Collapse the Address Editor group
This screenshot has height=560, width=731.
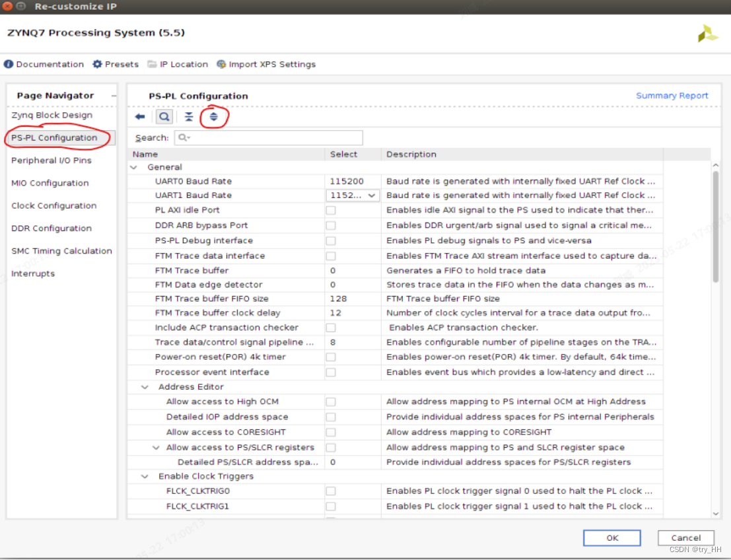(x=145, y=387)
